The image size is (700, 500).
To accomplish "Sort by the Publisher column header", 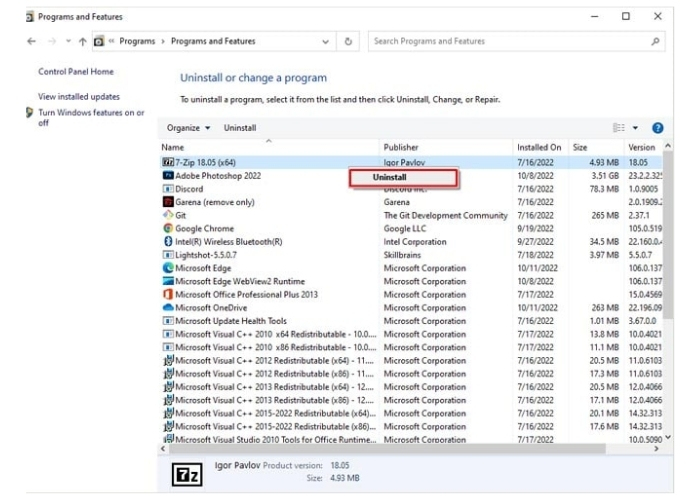I will [446, 147].
